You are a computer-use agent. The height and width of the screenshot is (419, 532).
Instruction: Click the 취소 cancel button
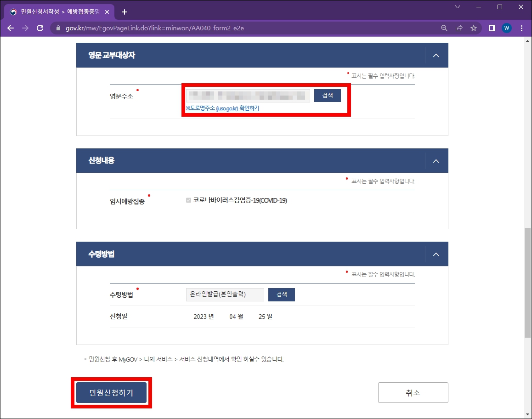(x=413, y=392)
